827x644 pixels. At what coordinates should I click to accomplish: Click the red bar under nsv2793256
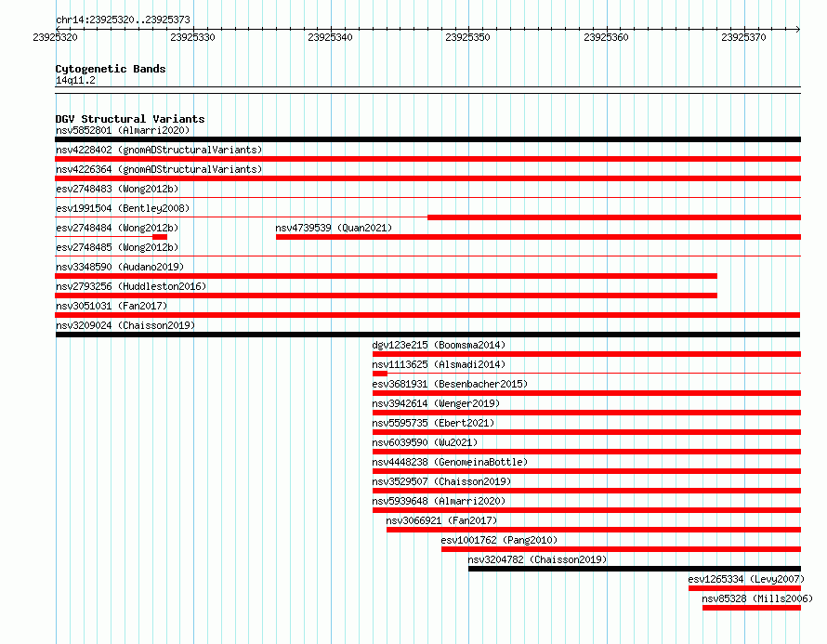[x=386, y=296]
